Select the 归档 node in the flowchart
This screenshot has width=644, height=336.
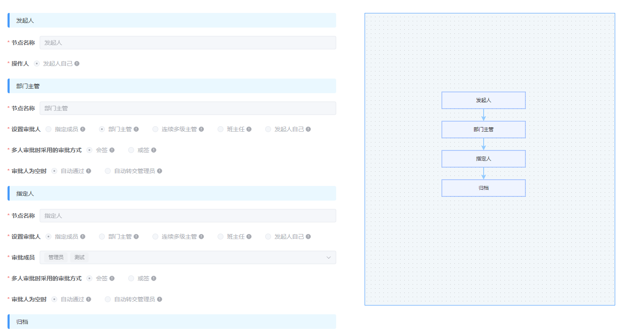coord(483,188)
